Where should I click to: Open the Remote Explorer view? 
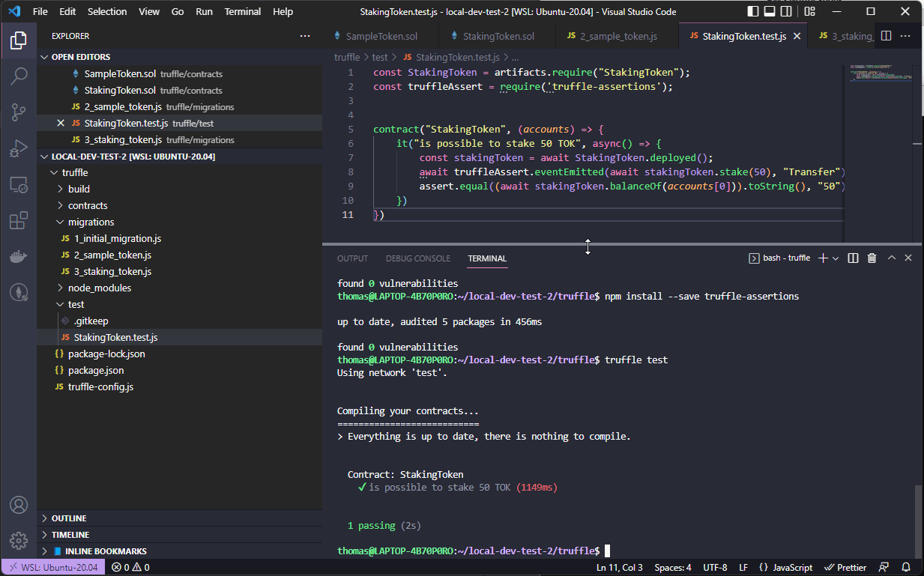[19, 185]
